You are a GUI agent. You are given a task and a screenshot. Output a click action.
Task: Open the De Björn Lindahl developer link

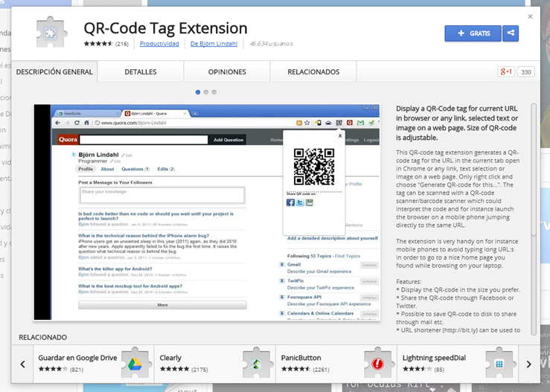pos(214,44)
